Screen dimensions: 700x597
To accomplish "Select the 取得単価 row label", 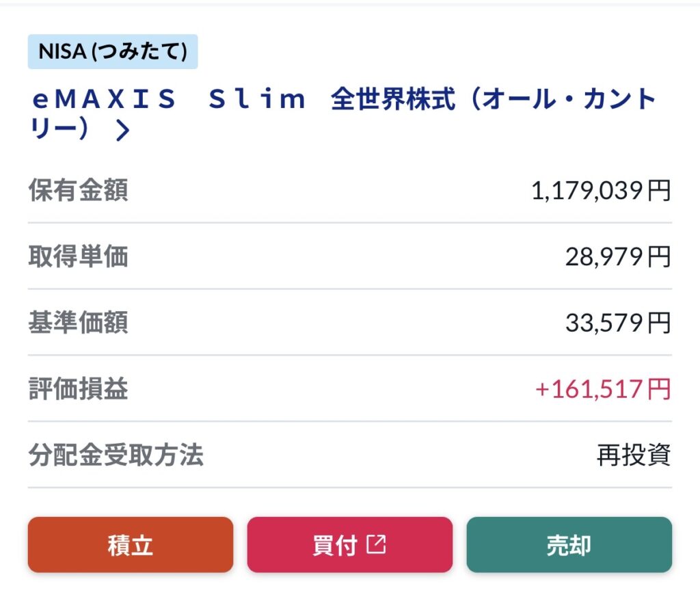I will point(78,257).
